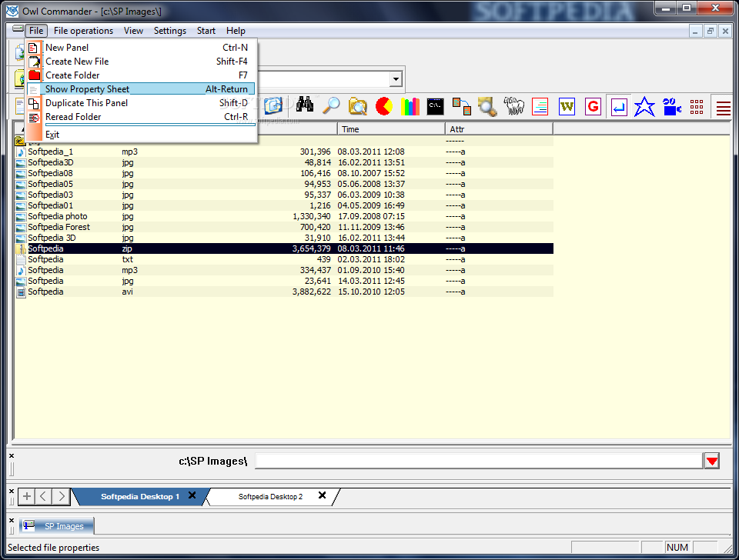This screenshot has height=560, width=739.
Task: Click the disk with magnifier icon
Action: coord(487,106)
